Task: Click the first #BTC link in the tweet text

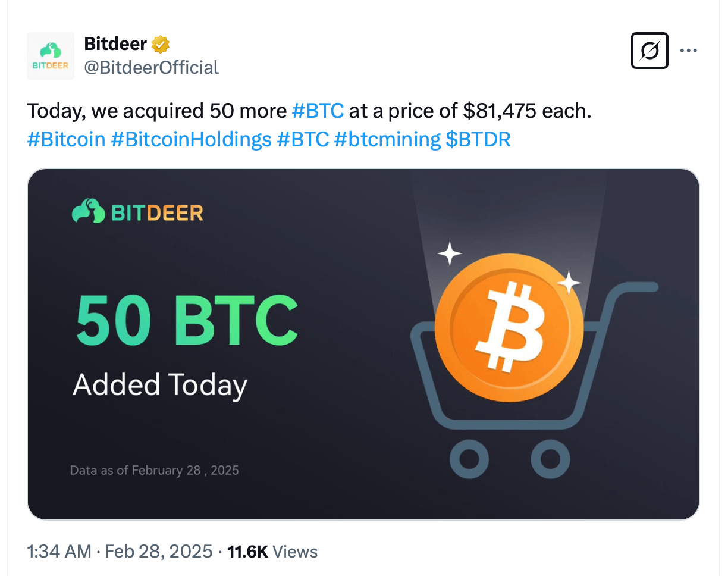Action: click(318, 111)
